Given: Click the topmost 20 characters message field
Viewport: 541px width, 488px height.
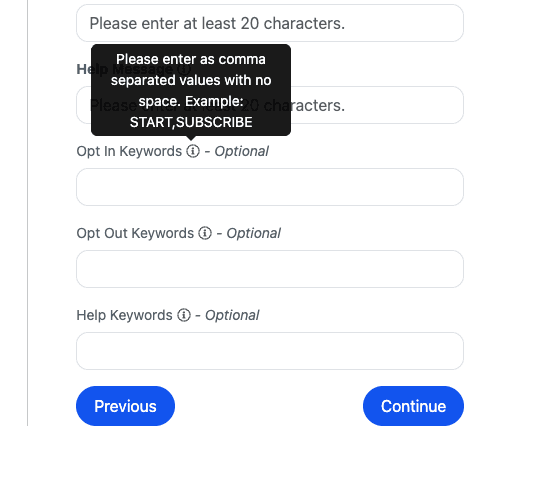Looking at the screenshot, I should point(270,23).
